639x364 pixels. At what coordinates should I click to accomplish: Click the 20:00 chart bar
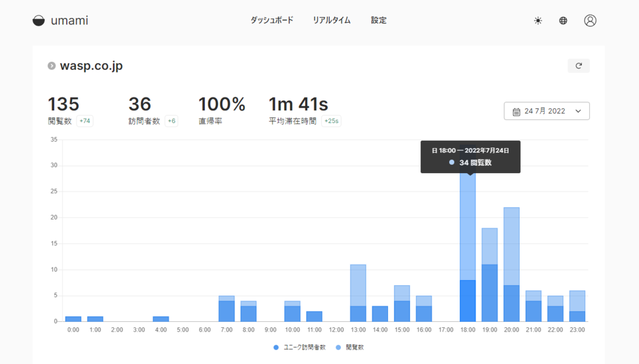[x=512, y=265]
